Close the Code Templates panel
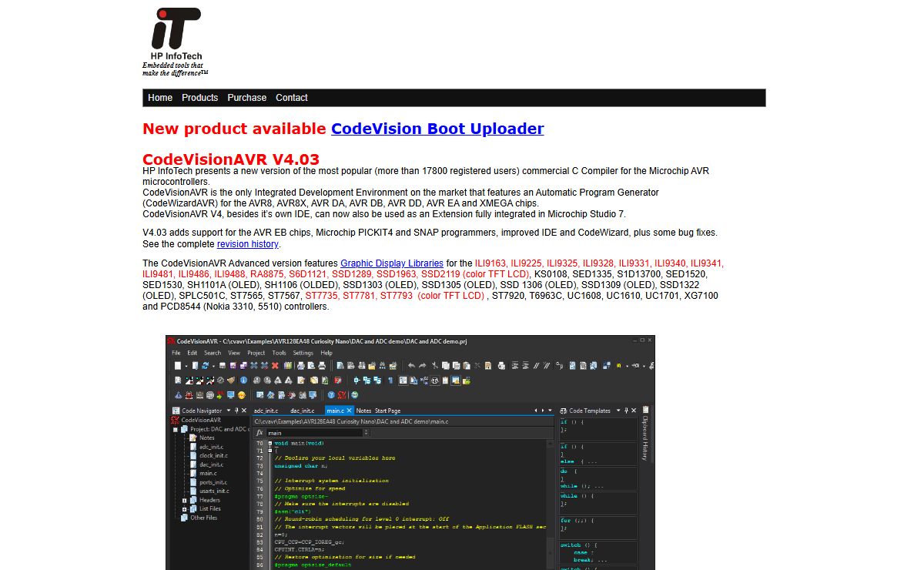 [634, 411]
